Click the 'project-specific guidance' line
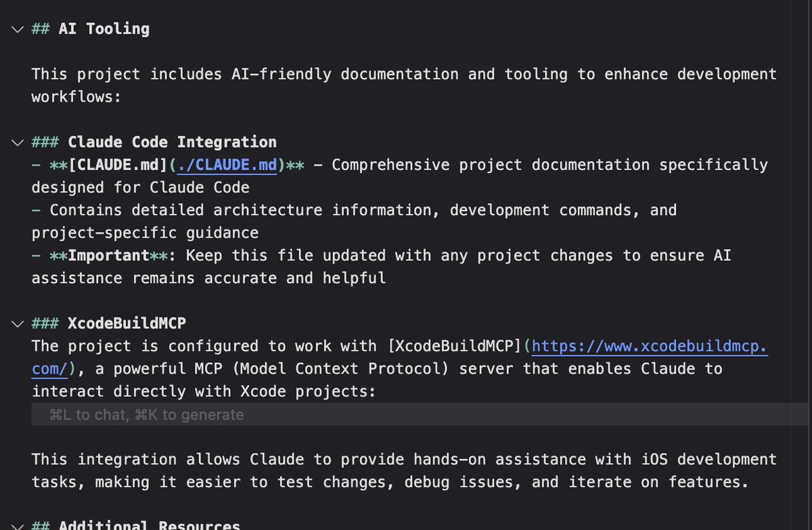The image size is (812, 530). [145, 233]
